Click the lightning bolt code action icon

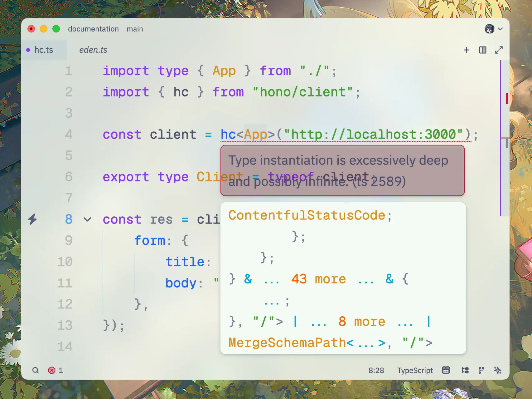click(x=32, y=219)
